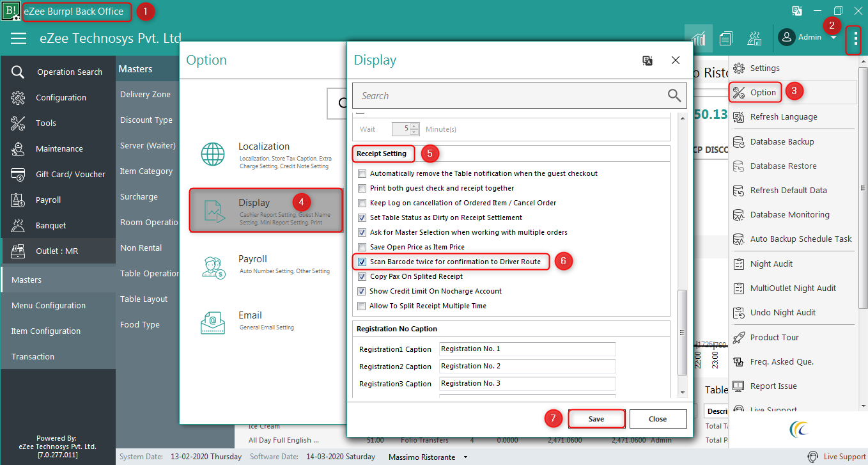Viewport: 868px width, 465px height.
Task: Toggle Ask for Master Selection checkbox
Action: [362, 232]
